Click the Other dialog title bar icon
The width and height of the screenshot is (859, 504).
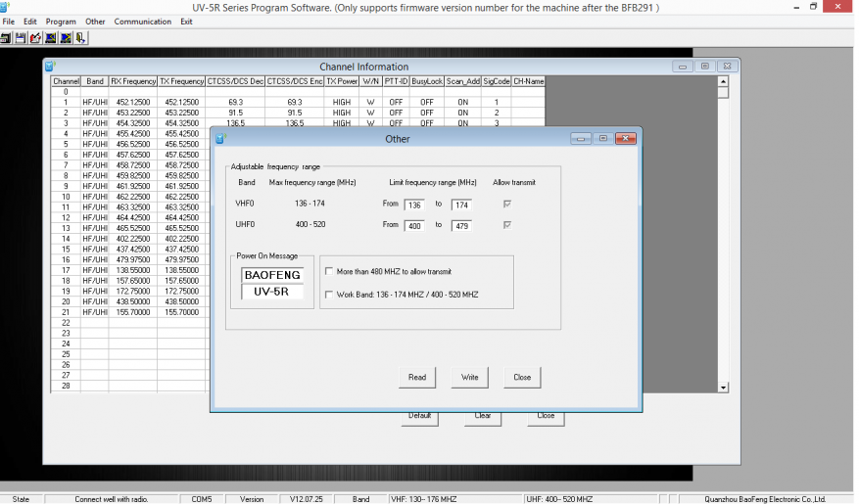(220, 138)
